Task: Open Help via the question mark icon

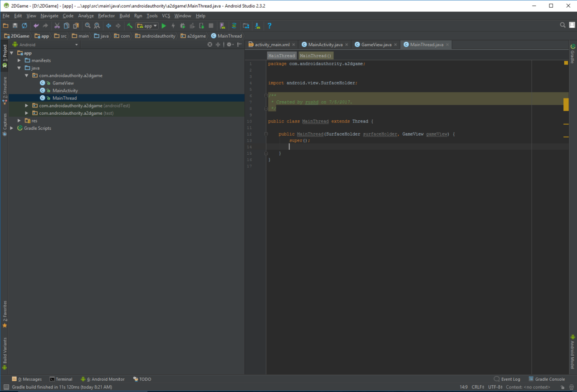Action: (x=269, y=26)
